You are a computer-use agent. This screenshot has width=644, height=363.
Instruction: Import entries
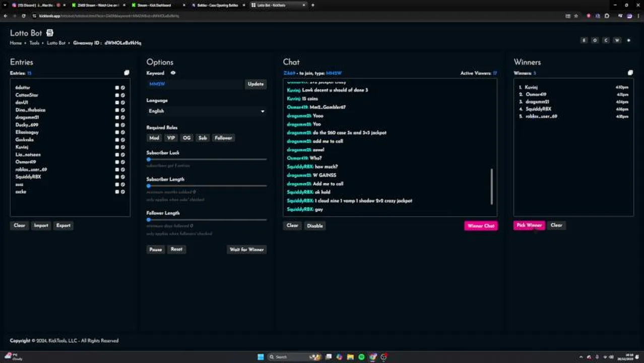41,225
